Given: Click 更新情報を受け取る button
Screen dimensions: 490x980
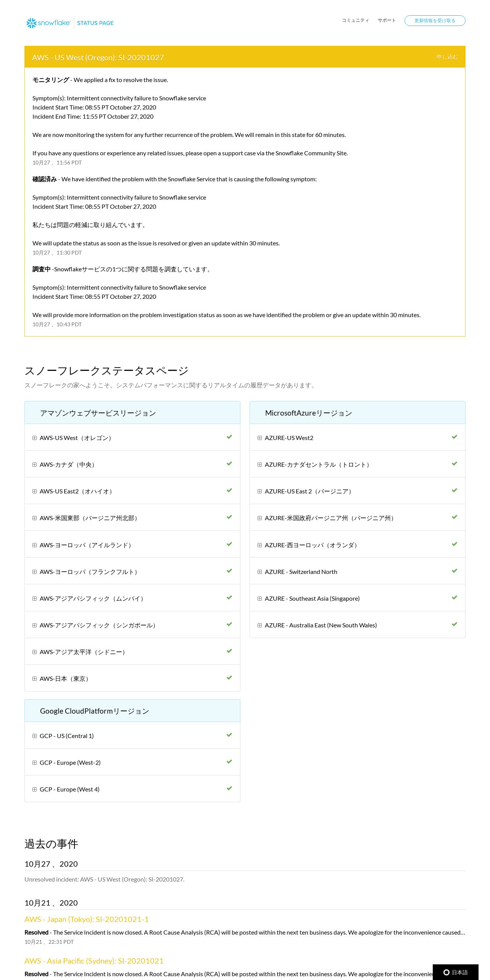Looking at the screenshot, I should coord(435,21).
